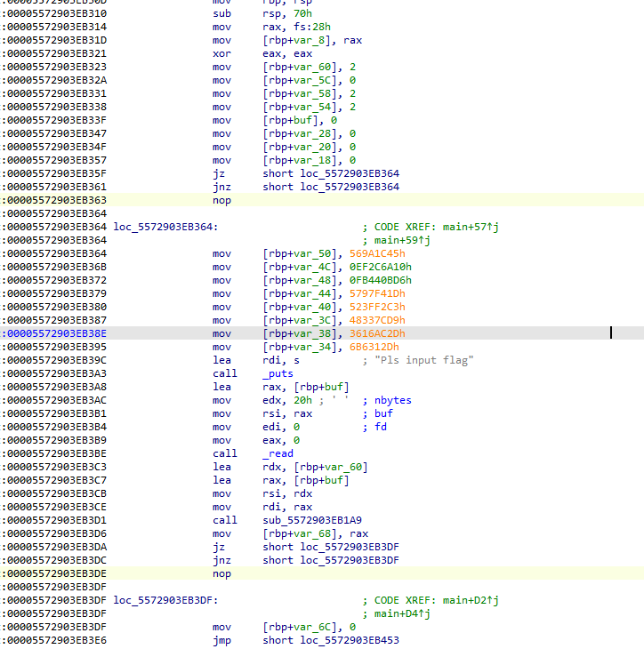Click the _puts function name
Image resolution: width=644 pixels, height=649 pixels.
[277, 373]
